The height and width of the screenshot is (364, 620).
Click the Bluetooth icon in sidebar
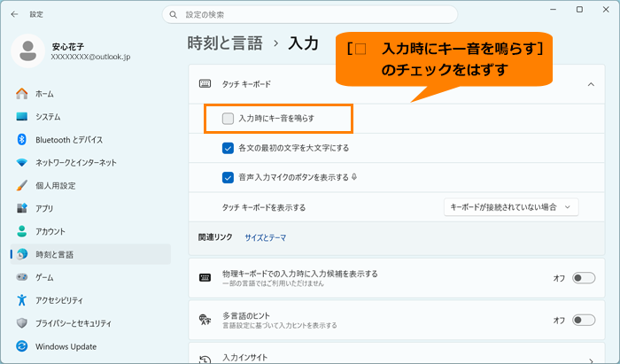[22, 140]
